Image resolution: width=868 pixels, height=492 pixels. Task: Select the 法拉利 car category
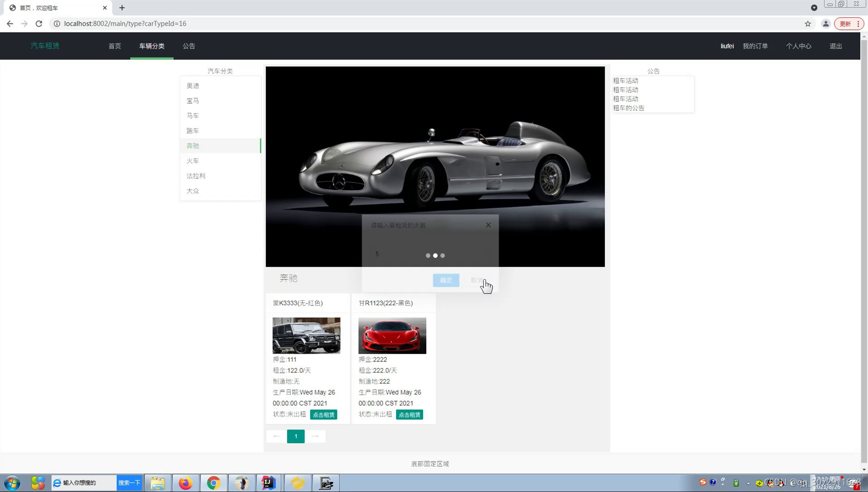[x=221, y=176]
